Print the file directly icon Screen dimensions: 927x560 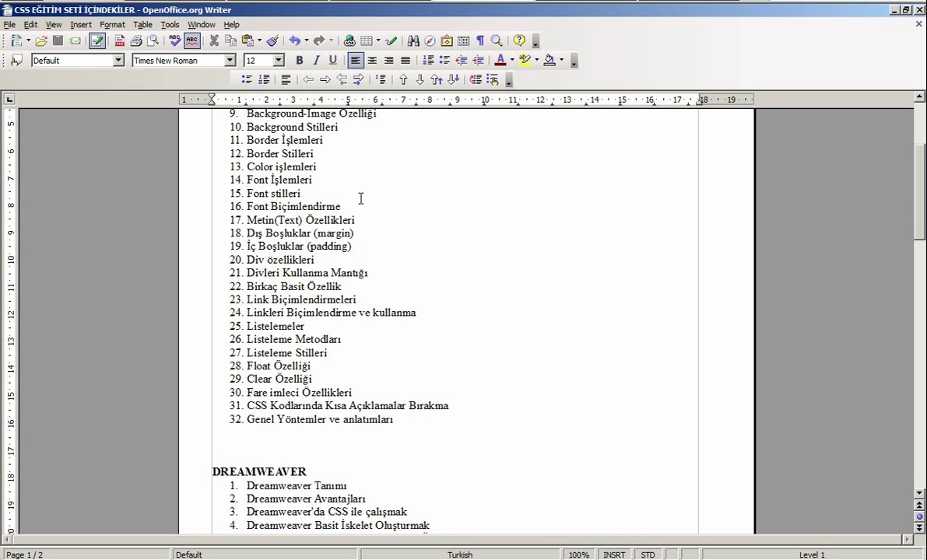click(x=136, y=40)
